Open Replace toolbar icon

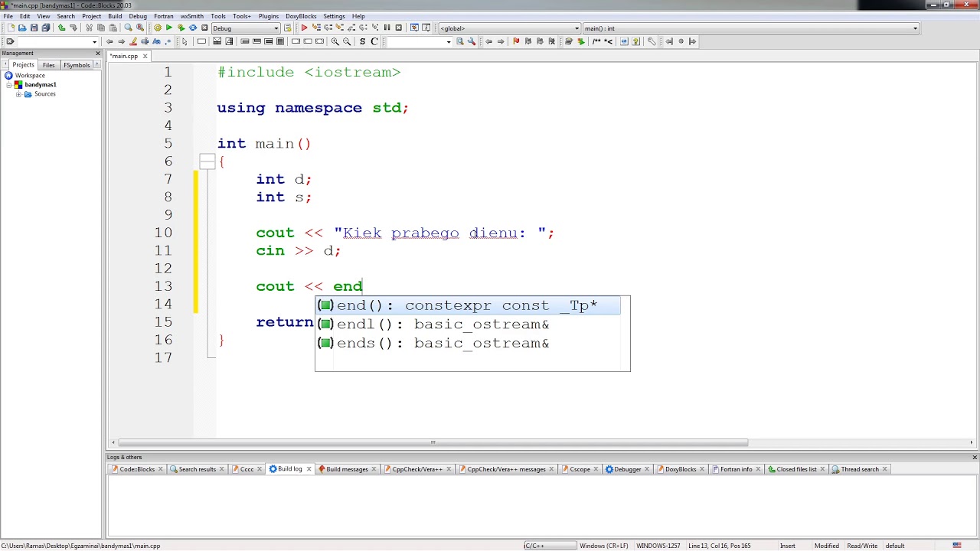tap(140, 28)
